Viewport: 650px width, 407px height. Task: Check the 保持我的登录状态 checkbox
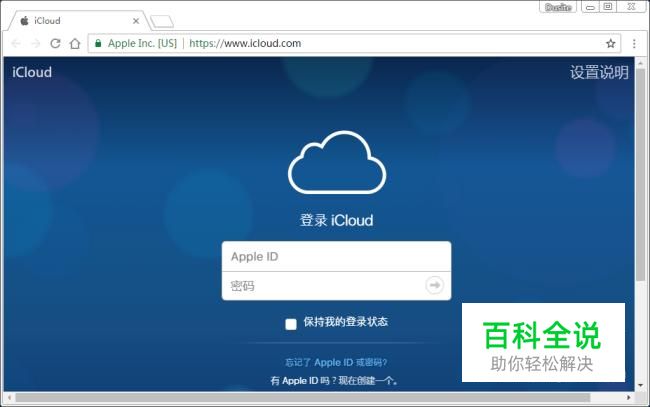(291, 324)
